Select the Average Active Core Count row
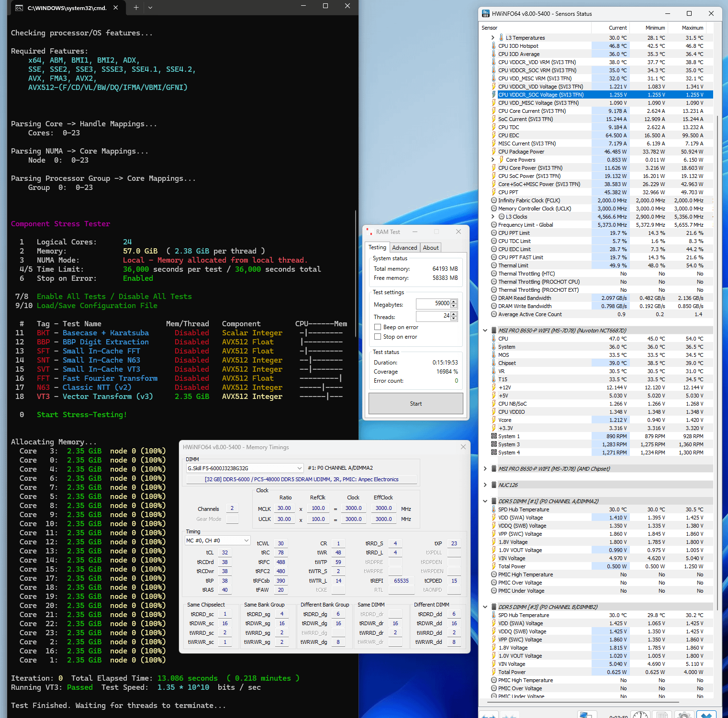The width and height of the screenshot is (728, 718). 602,314
